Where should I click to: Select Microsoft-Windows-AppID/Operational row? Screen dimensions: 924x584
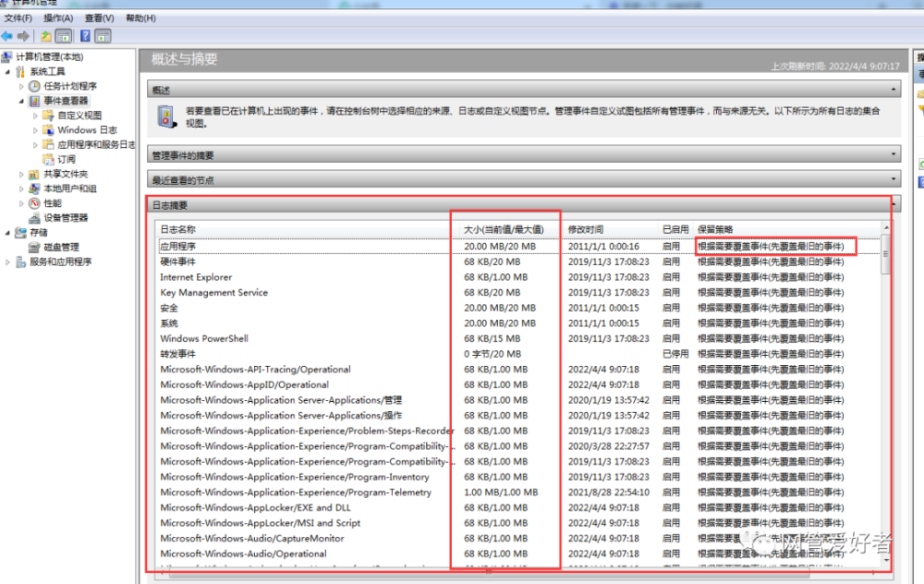click(x=518, y=384)
